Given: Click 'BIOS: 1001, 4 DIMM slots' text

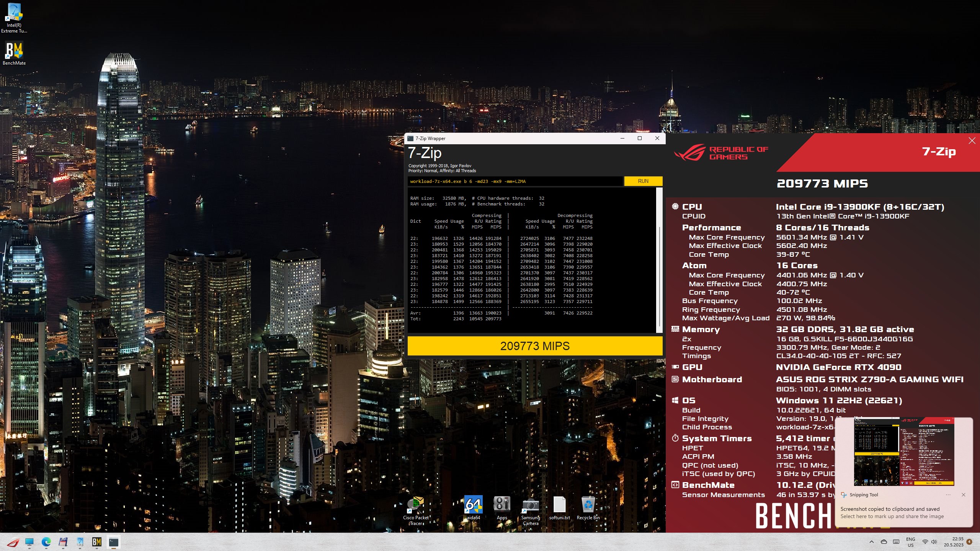Looking at the screenshot, I should pos(823,389).
